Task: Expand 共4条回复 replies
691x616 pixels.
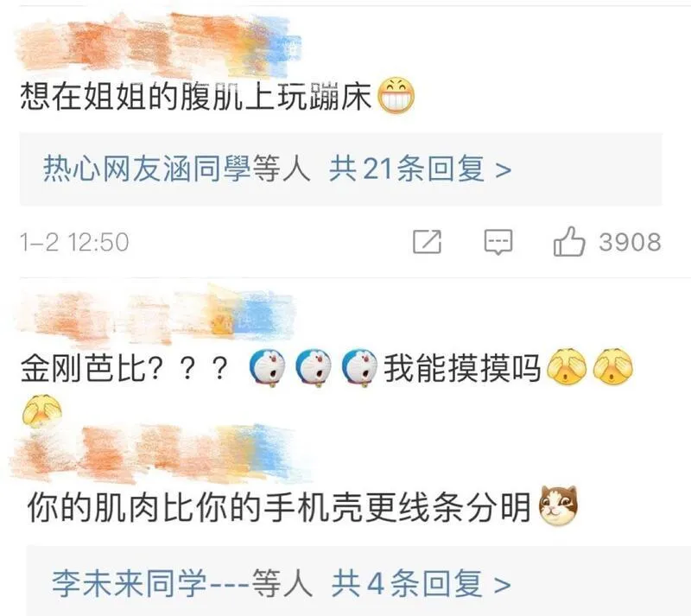Action: point(421,583)
